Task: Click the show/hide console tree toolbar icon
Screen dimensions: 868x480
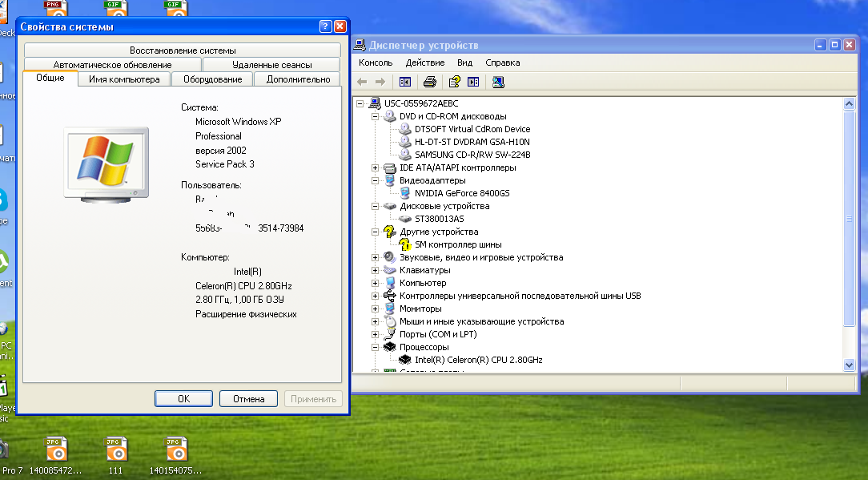Action: pos(405,82)
